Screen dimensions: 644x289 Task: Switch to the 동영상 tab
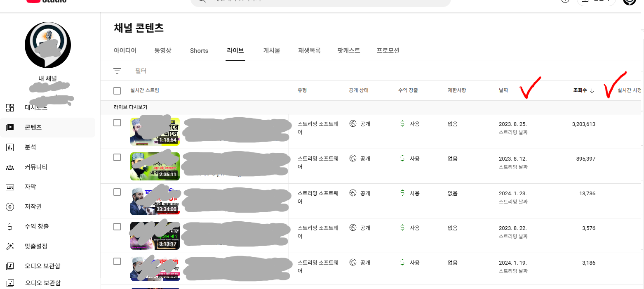163,51
